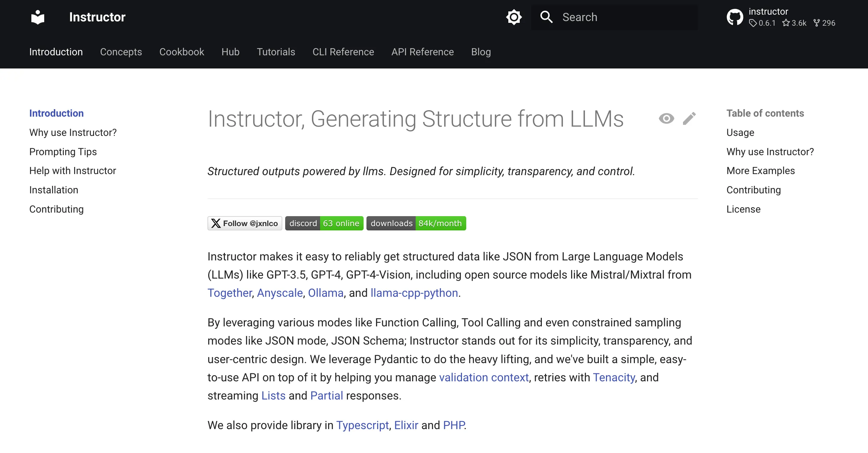
Task: Open the PHP library link
Action: (x=454, y=425)
